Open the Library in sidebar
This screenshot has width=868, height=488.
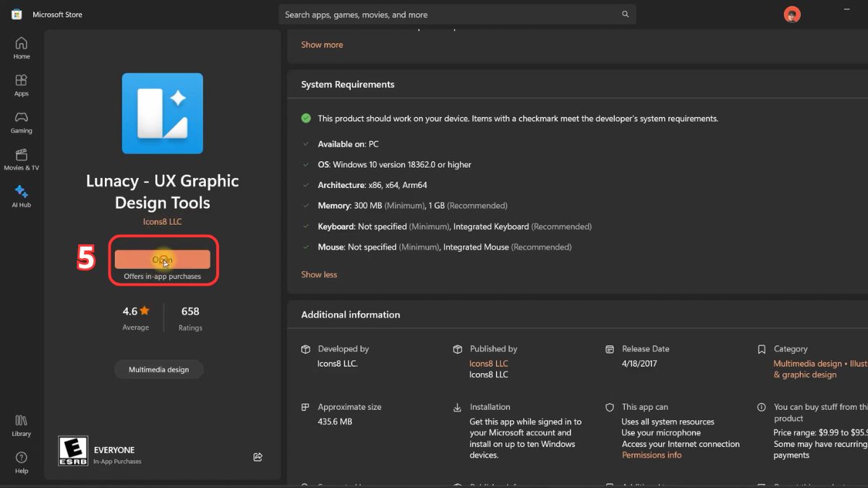pos(22,425)
